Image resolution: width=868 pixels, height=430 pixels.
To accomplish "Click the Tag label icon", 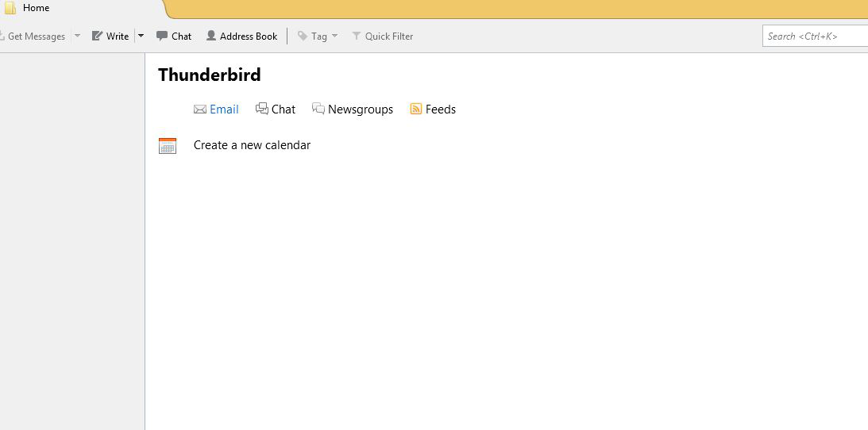I will 303,36.
